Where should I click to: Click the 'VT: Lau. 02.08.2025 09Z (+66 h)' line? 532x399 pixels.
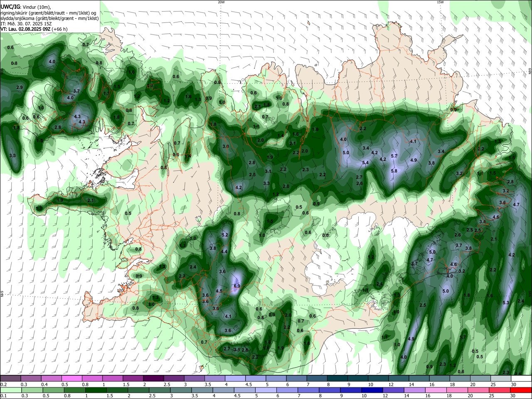point(34,29)
